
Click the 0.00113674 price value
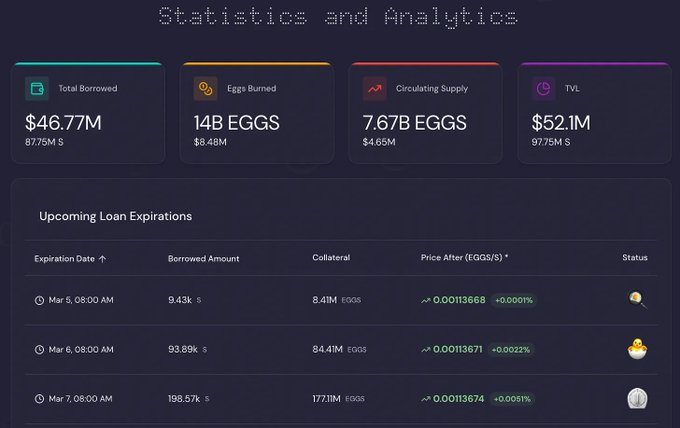point(458,400)
